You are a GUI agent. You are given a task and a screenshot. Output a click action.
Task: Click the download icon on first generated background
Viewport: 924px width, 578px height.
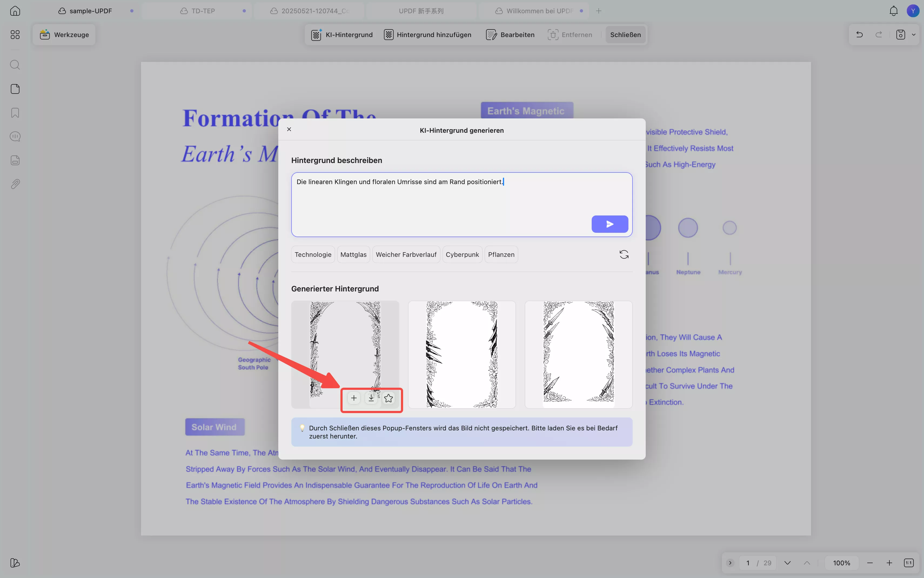tap(371, 398)
